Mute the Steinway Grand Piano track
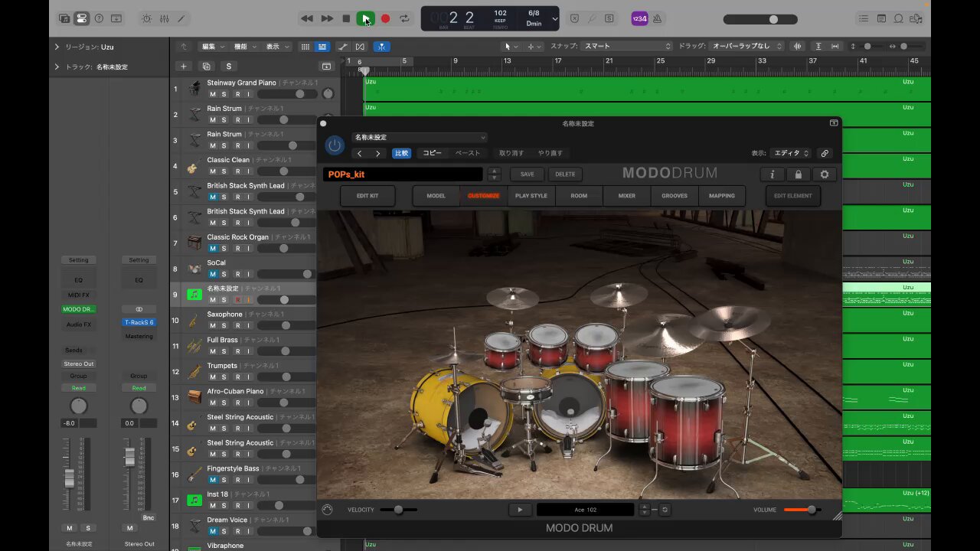This screenshot has height=551, width=980. point(213,94)
